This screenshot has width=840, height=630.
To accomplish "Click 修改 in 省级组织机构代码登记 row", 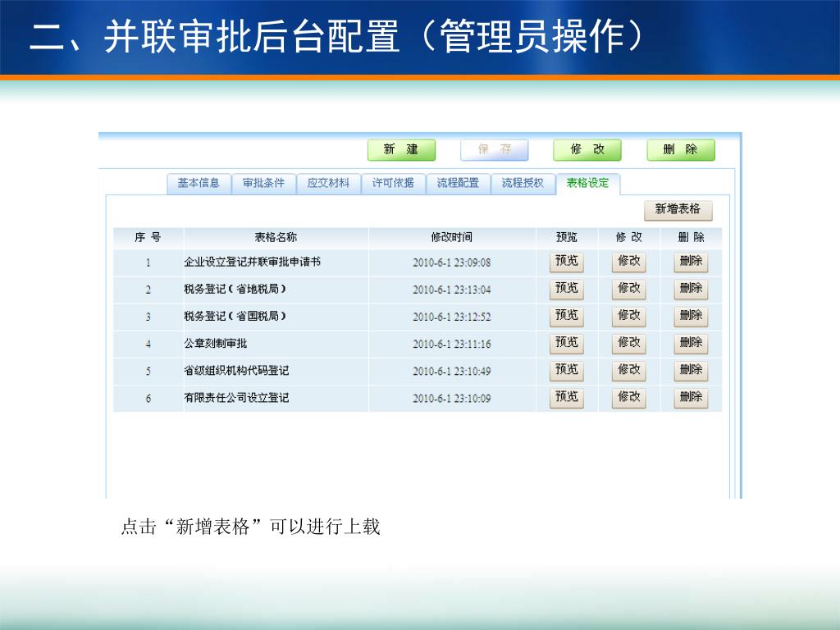I will point(628,371).
